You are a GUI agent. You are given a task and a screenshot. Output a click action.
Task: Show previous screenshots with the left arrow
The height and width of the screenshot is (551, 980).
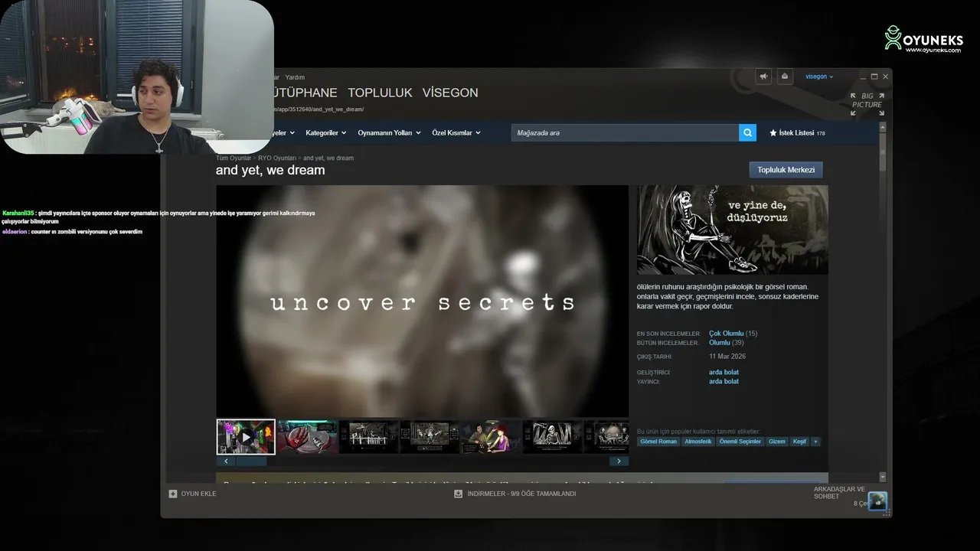click(x=226, y=461)
